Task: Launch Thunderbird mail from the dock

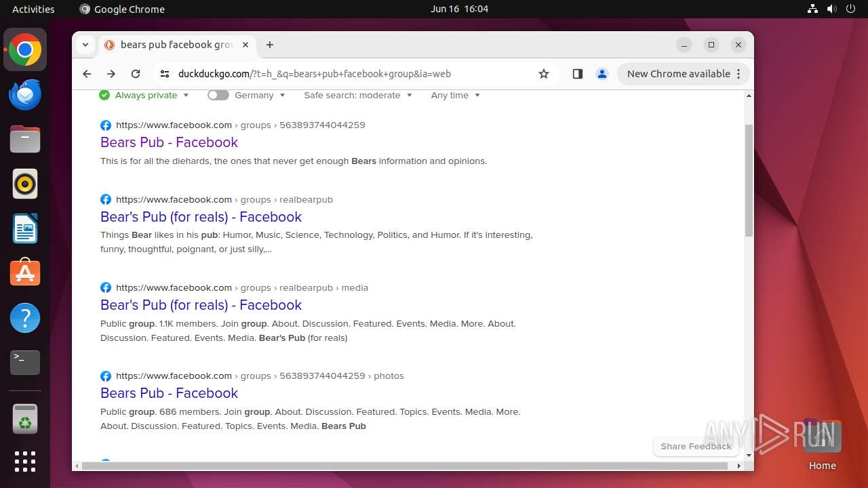Action: click(25, 95)
